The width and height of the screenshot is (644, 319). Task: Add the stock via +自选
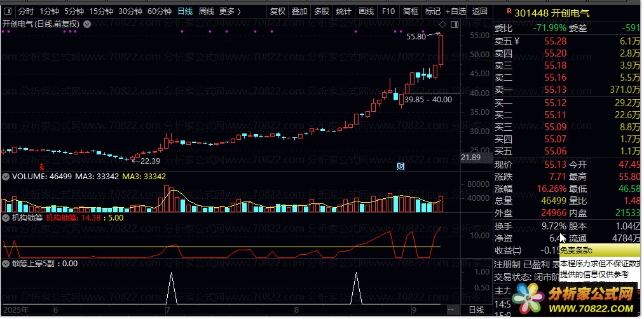coord(456,11)
